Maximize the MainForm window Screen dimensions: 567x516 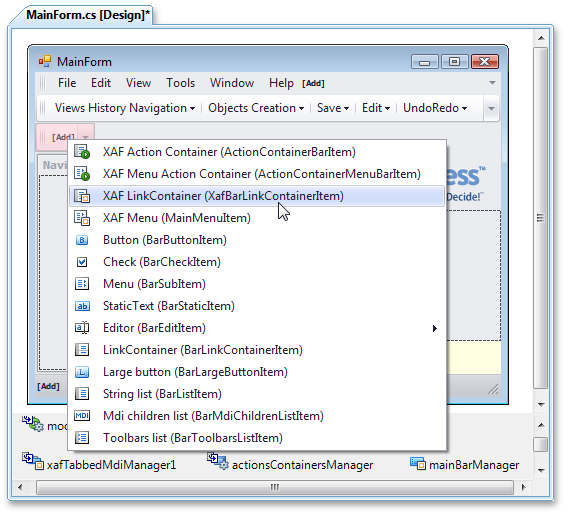[x=455, y=61]
